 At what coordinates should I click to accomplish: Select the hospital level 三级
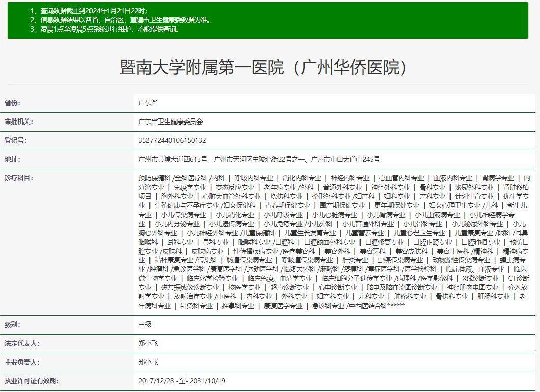coord(145,325)
